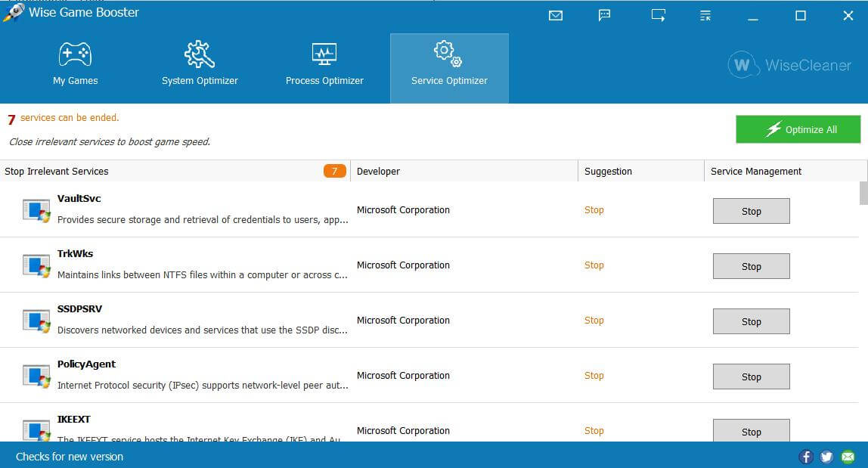The image size is (868, 468).
Task: Select the PolicyAgent service name
Action: click(x=86, y=364)
